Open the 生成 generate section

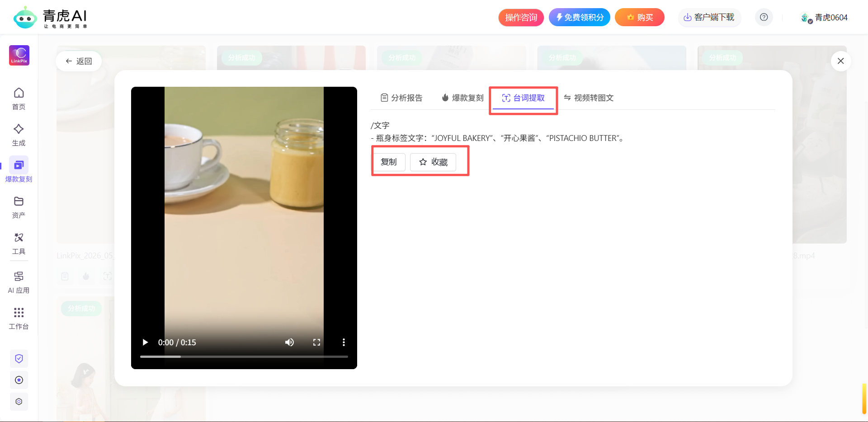click(19, 135)
